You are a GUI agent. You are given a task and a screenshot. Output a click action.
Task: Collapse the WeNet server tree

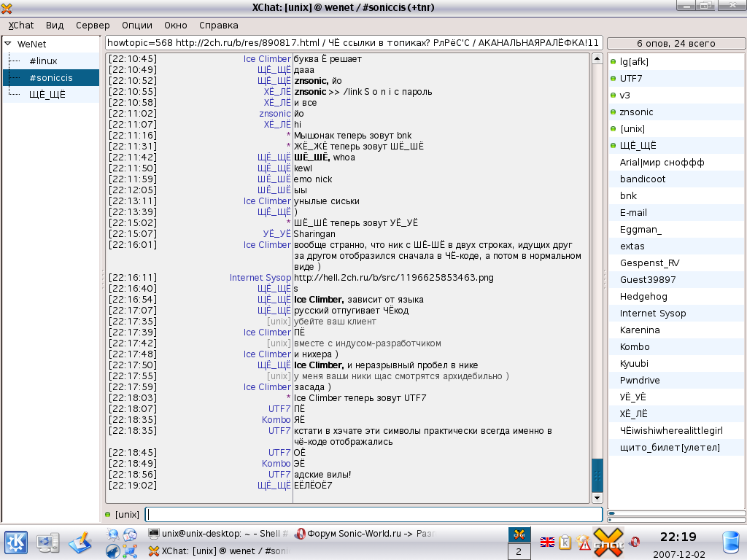pos(7,44)
